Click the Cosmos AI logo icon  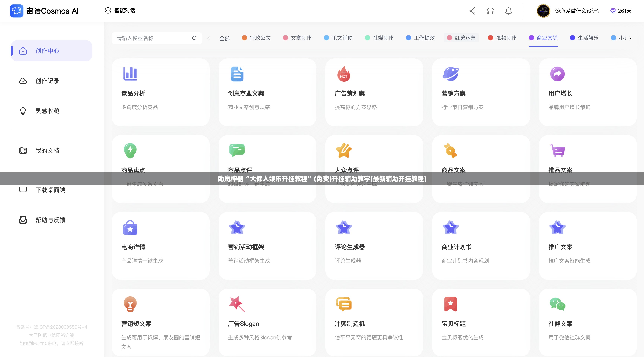17,11
